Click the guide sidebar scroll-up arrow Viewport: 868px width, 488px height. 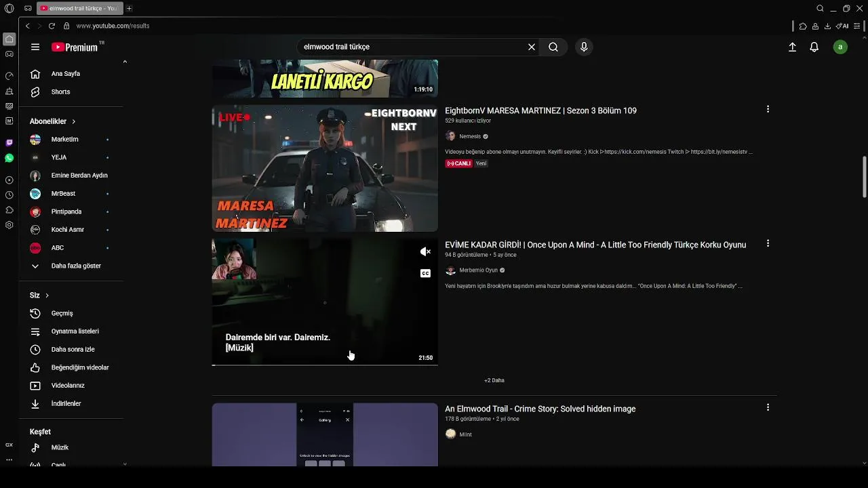coord(125,62)
